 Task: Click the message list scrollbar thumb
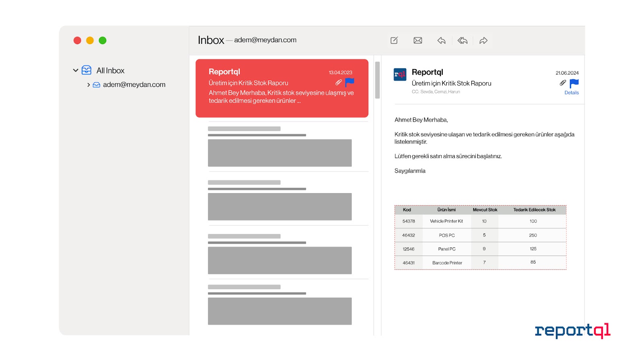(378, 80)
